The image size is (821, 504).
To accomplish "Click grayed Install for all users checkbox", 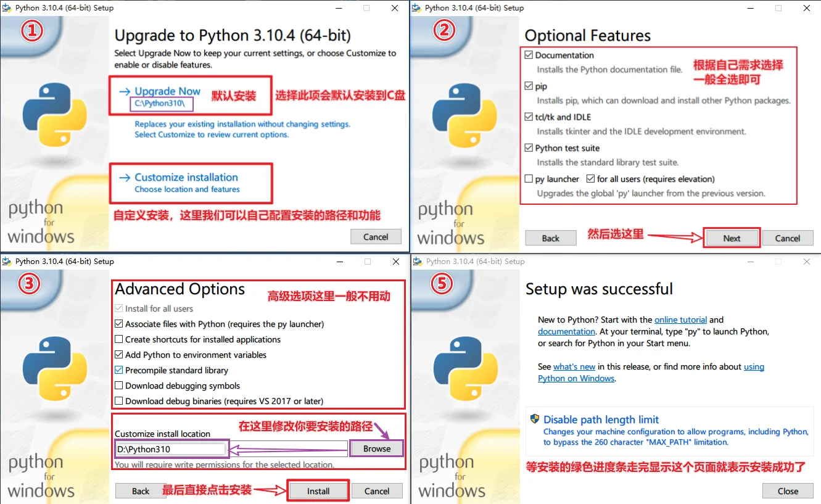I will (x=119, y=308).
